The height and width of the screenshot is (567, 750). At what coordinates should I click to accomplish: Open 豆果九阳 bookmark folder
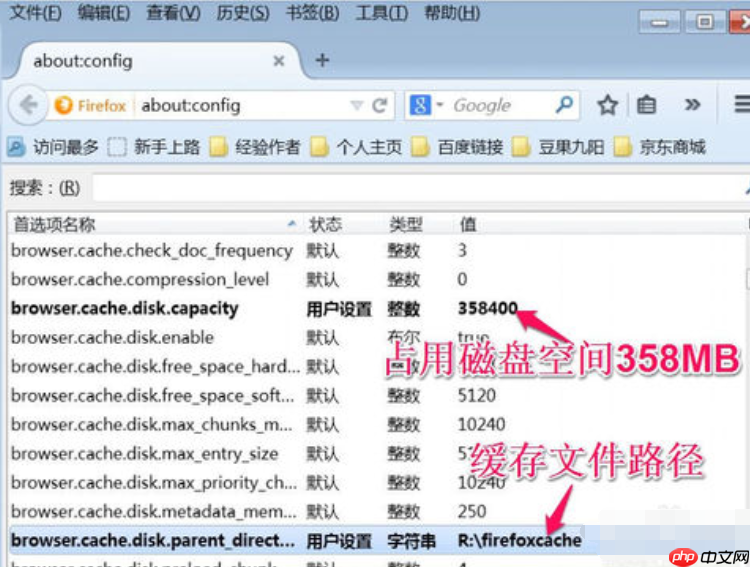click(559, 147)
